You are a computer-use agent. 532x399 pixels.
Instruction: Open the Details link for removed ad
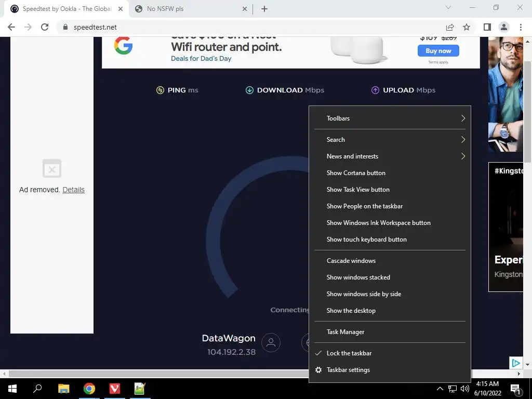click(73, 190)
